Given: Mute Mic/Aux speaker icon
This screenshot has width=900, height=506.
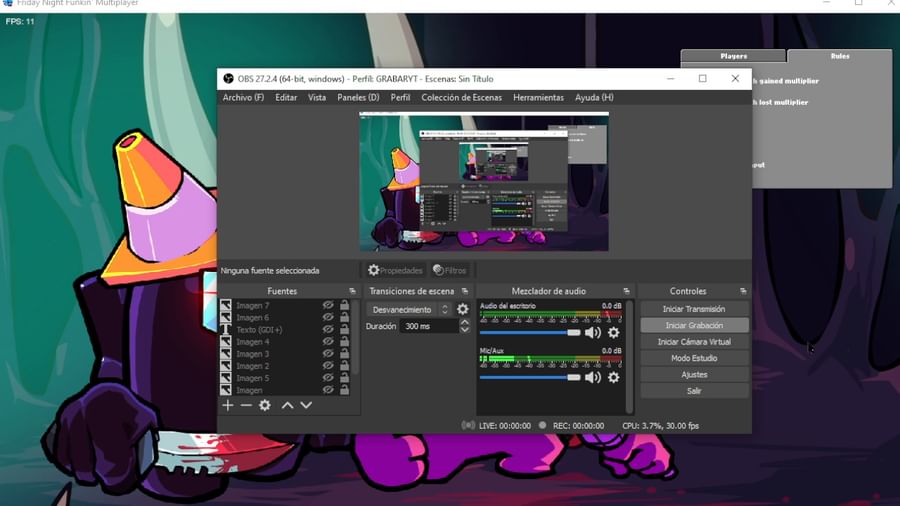Looking at the screenshot, I should coord(593,377).
